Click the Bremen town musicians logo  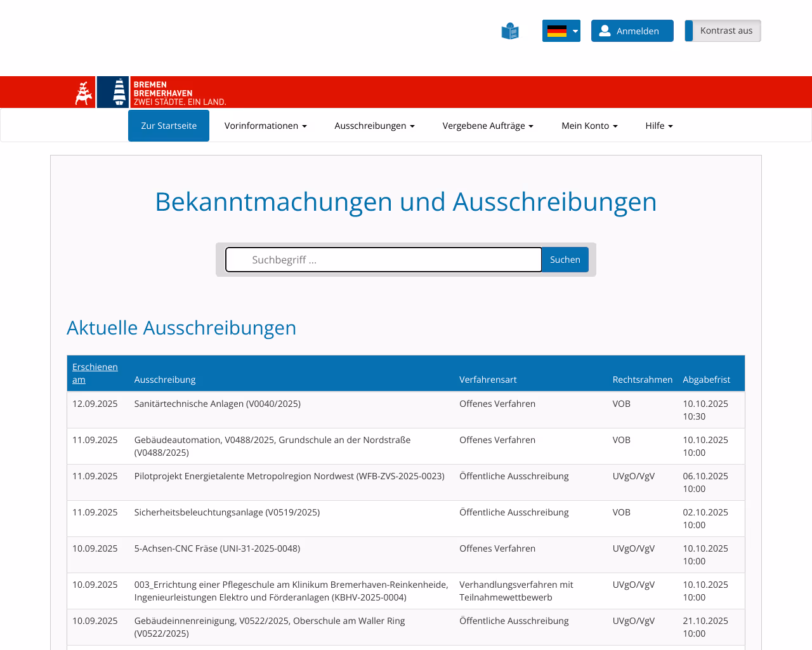point(84,93)
